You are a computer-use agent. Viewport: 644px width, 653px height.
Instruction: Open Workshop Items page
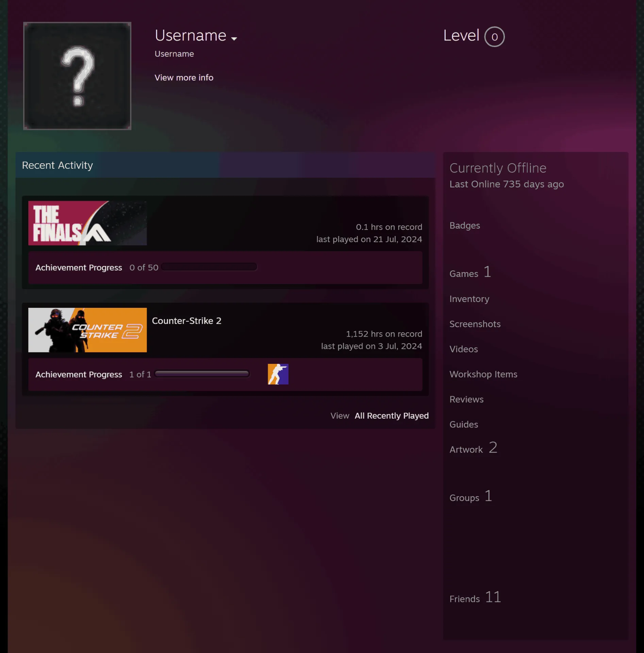point(483,374)
